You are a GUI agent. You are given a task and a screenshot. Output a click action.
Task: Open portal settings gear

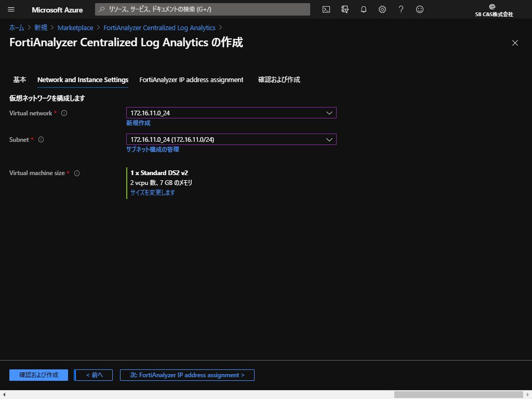click(x=382, y=9)
